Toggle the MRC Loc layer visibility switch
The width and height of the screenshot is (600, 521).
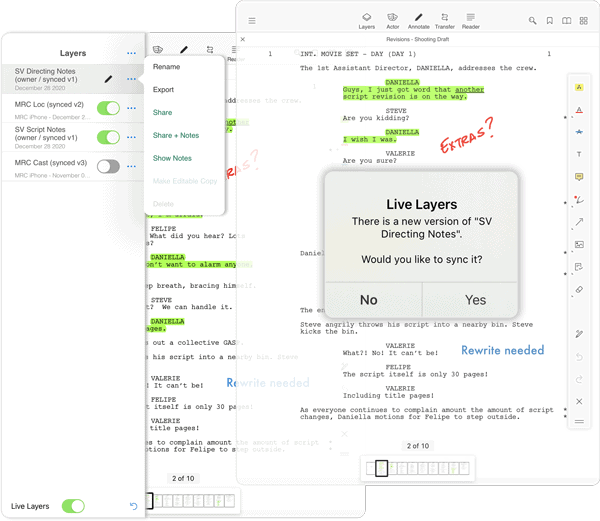click(x=108, y=108)
